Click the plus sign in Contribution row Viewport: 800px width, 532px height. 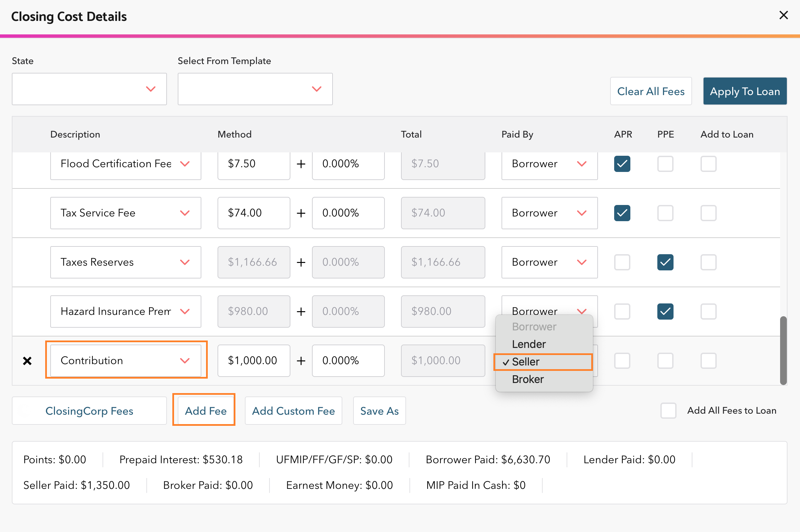pos(301,361)
